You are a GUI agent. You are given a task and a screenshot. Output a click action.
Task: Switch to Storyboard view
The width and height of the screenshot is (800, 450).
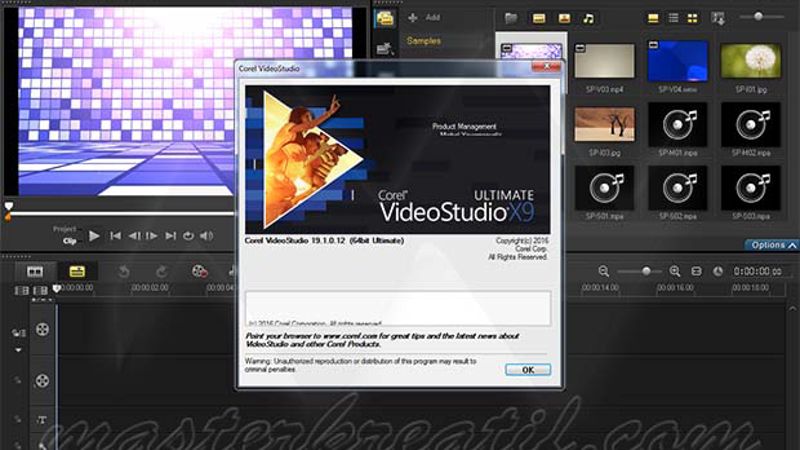(x=35, y=271)
